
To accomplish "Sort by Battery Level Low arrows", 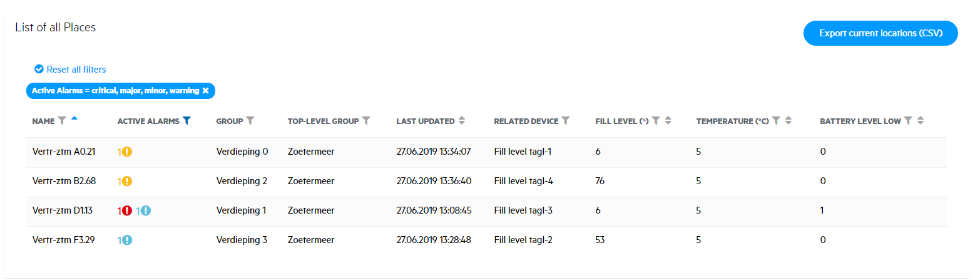I will (x=921, y=121).
